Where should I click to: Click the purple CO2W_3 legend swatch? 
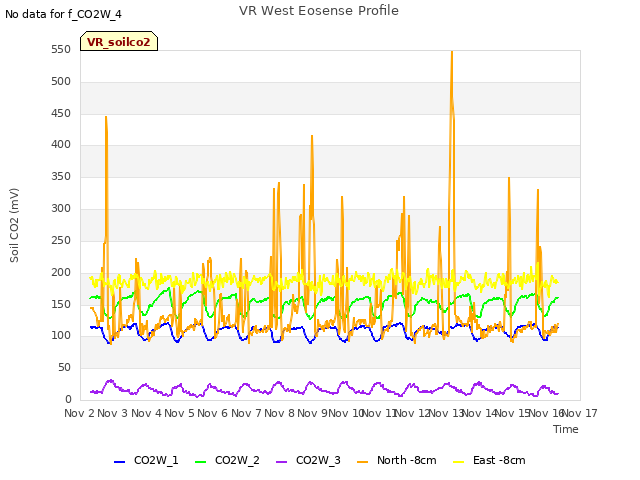pyautogui.click(x=281, y=462)
